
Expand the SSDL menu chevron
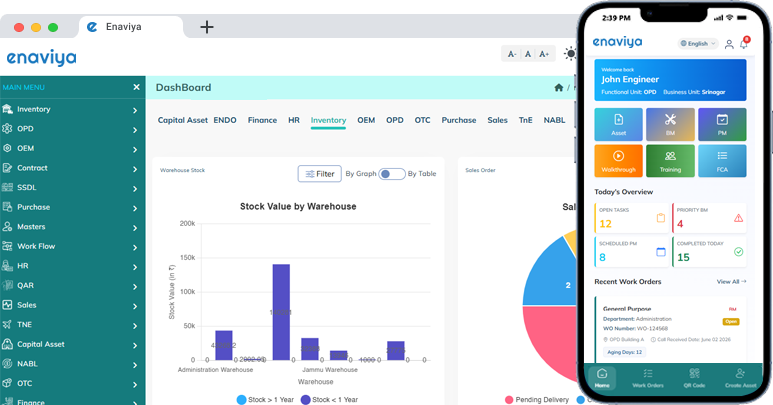tap(135, 189)
